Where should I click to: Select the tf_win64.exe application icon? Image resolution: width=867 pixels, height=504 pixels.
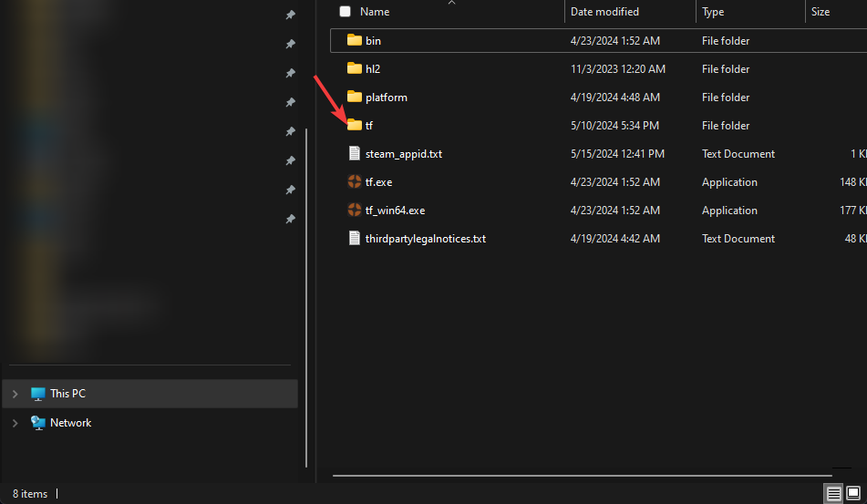[355, 210]
